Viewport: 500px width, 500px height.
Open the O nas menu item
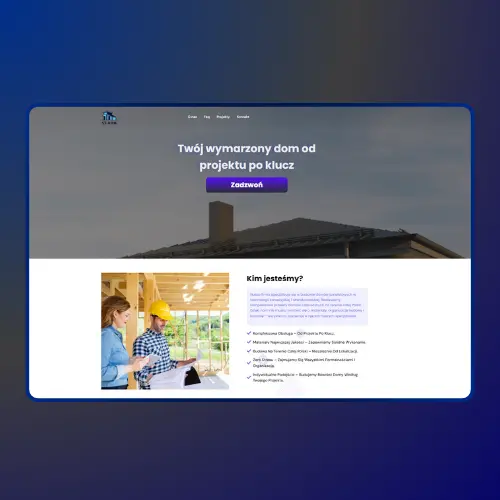[192, 117]
